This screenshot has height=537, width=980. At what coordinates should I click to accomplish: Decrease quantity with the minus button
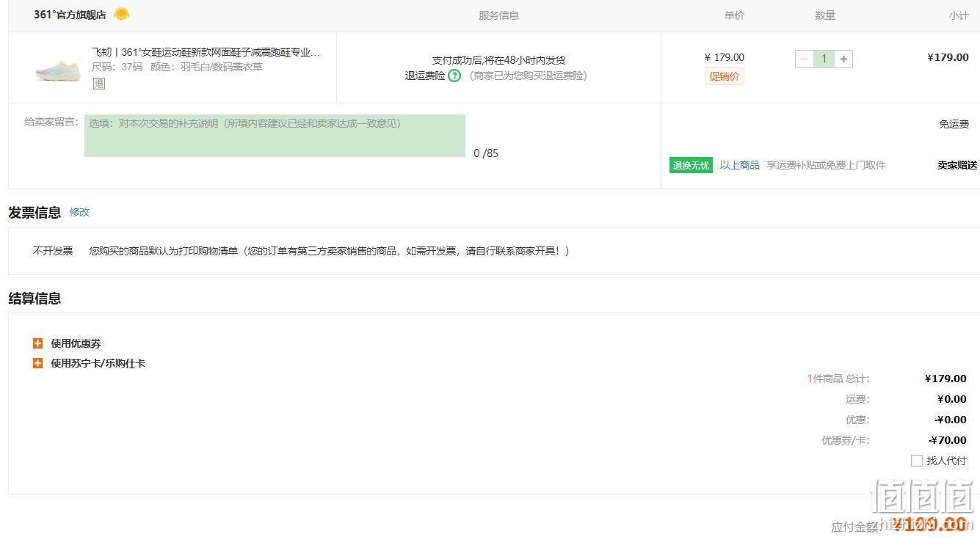(805, 59)
